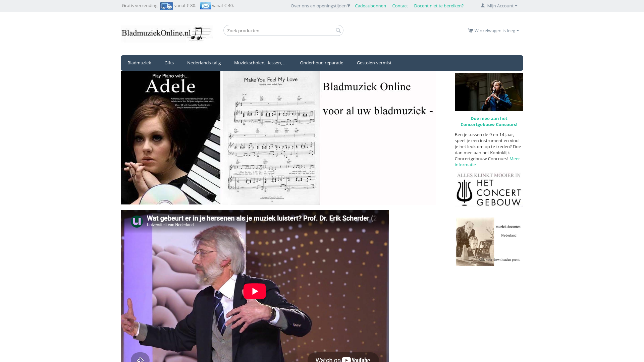This screenshot has width=644, height=362.
Task: Click the Universiteit van Nederland channel avatar
Action: [x=137, y=221]
